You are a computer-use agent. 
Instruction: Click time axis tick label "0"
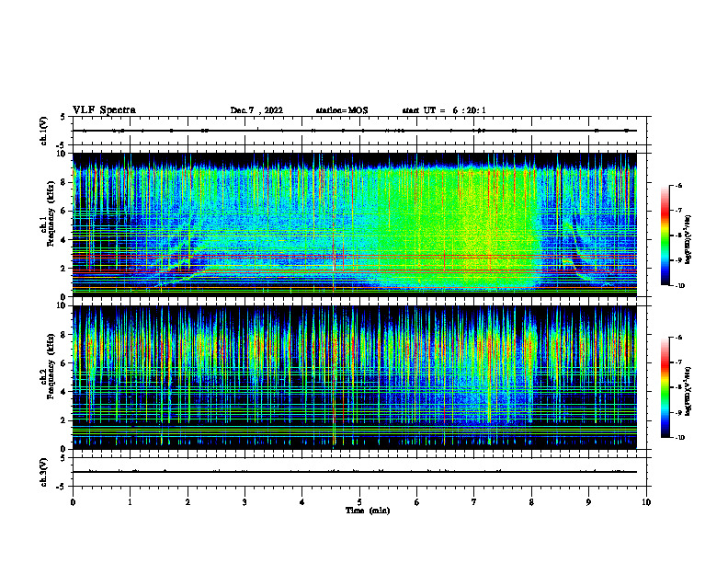(73, 502)
